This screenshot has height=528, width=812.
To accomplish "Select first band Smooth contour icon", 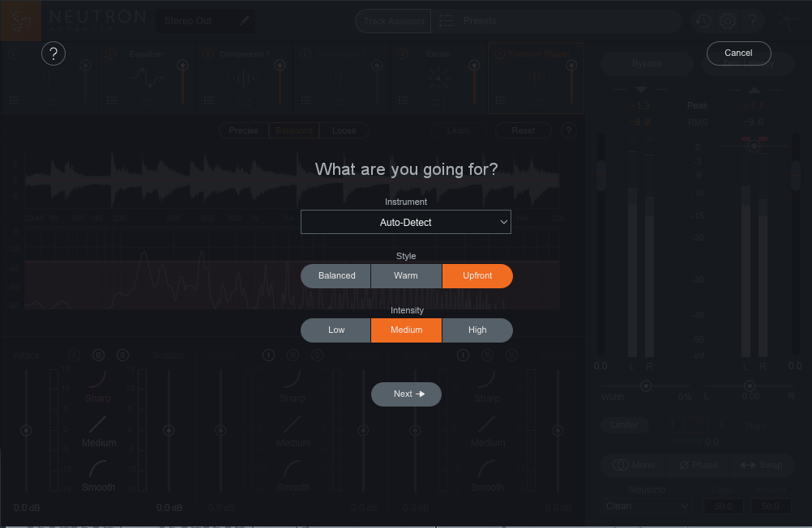I will tap(97, 469).
